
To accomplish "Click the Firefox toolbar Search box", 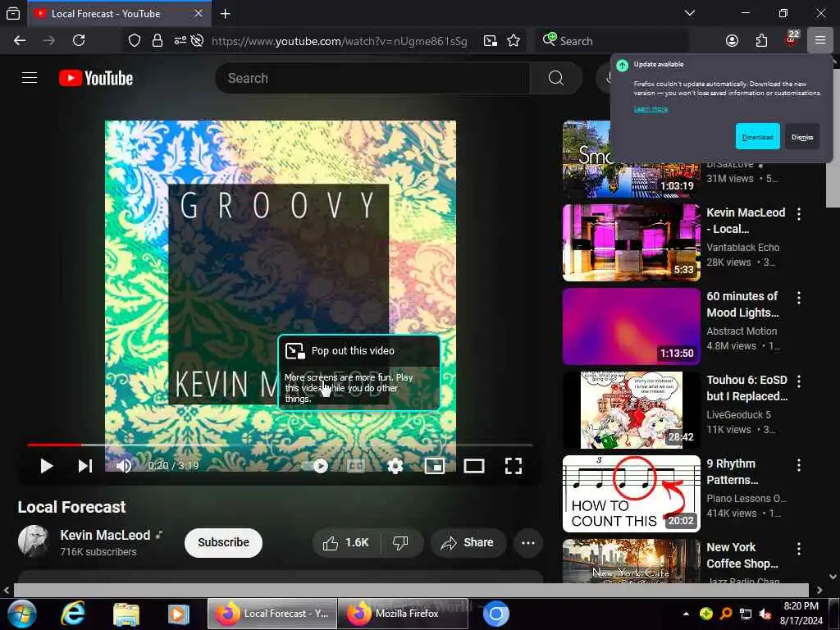I will (x=610, y=41).
